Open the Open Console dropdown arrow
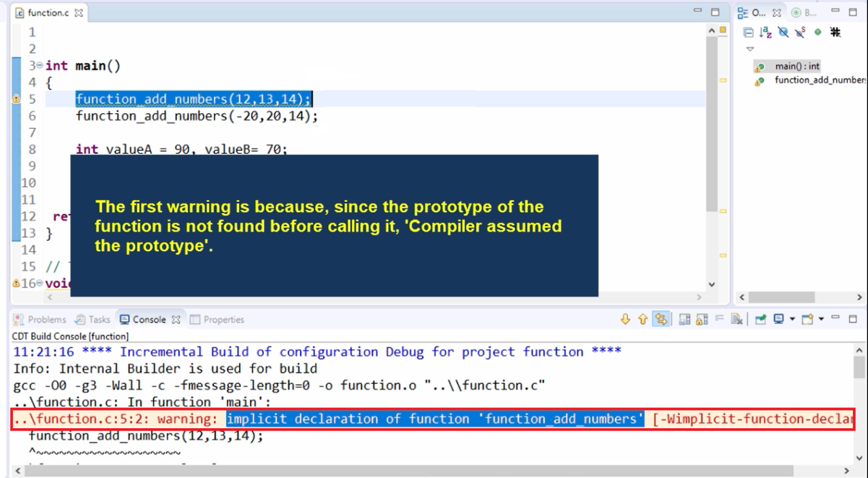This screenshot has width=868, height=478. tap(821, 320)
